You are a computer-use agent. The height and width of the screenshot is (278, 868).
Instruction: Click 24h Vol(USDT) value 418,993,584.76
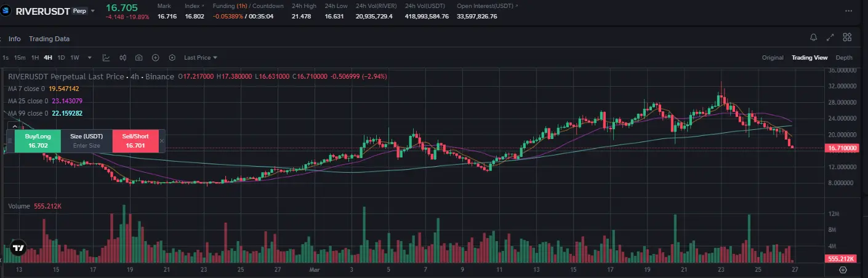point(427,16)
